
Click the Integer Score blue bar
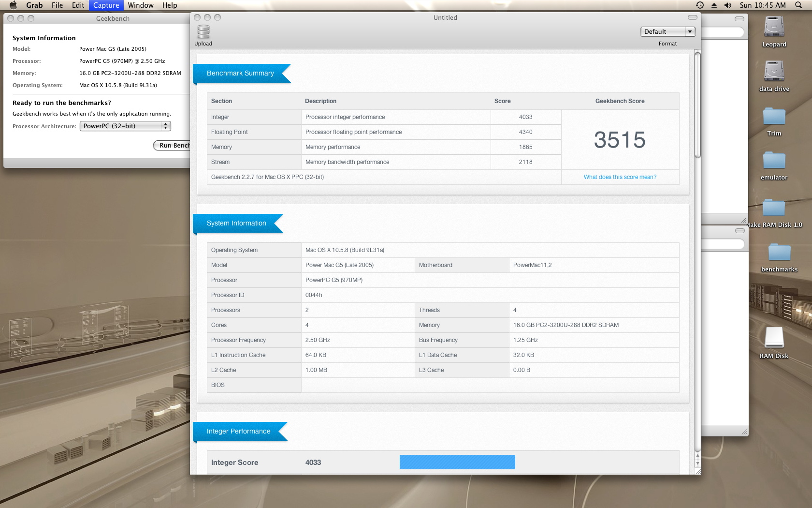tap(457, 462)
